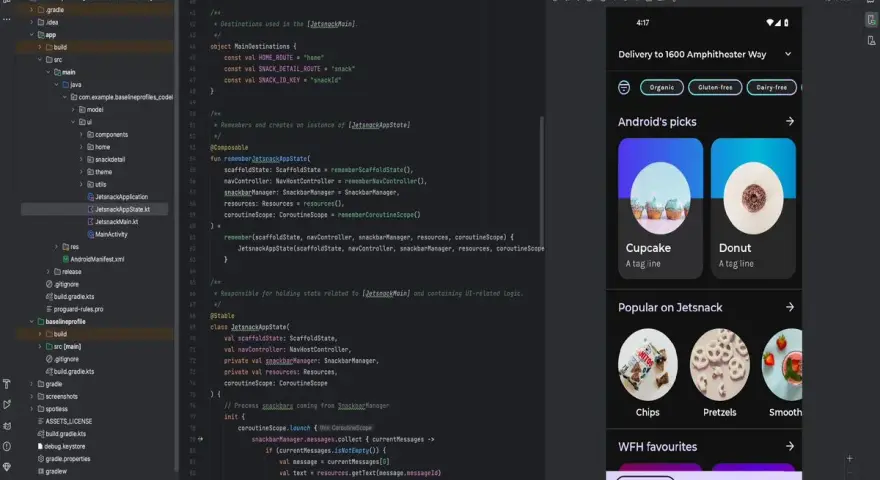Select the Running Devices icon on right sidebar
Image resolution: width=880 pixels, height=480 pixels.
tap(871, 20)
